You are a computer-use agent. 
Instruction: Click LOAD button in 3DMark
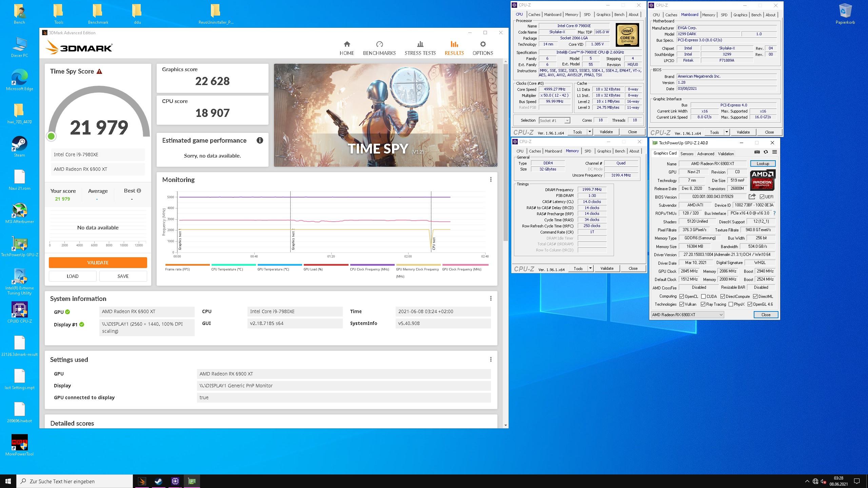coord(73,276)
